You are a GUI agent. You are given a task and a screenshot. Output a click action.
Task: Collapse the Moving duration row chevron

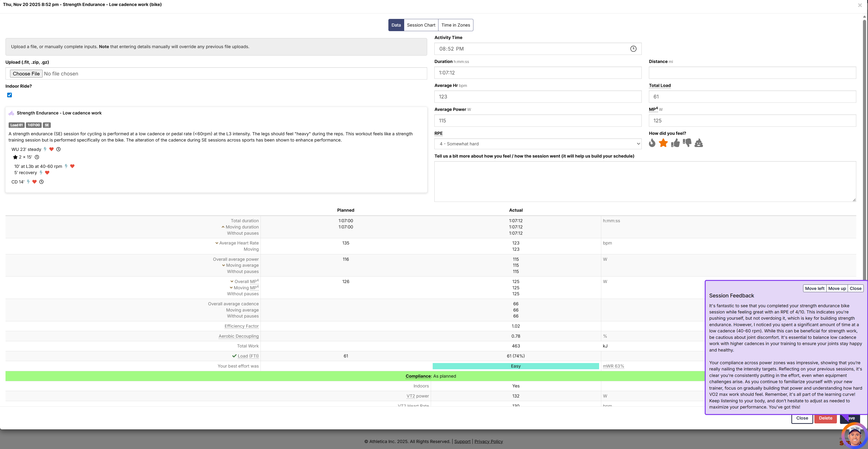[223, 227]
